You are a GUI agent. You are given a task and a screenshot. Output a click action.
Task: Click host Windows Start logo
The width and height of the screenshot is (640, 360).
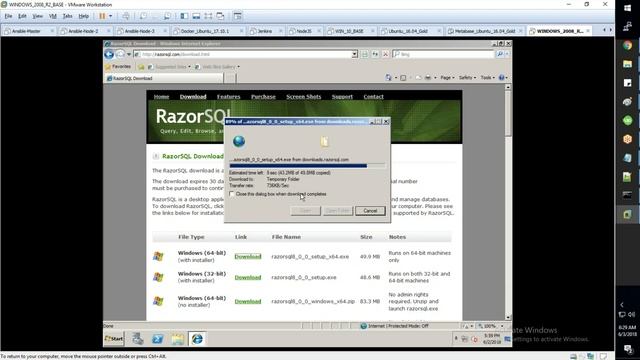(627, 8)
